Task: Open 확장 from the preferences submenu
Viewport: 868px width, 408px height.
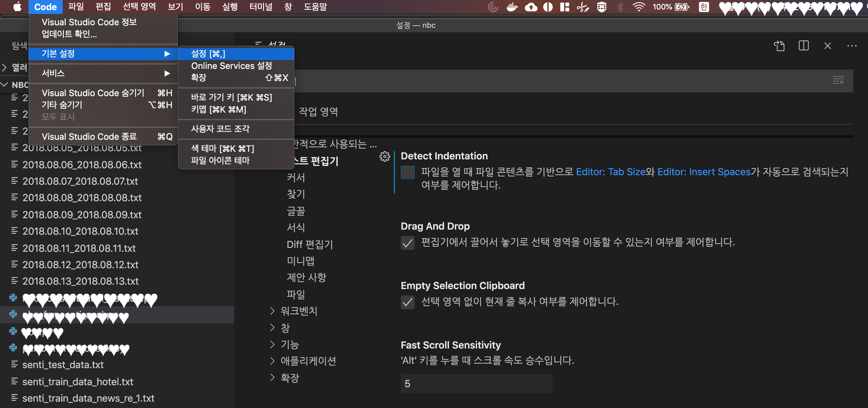Action: [236, 78]
